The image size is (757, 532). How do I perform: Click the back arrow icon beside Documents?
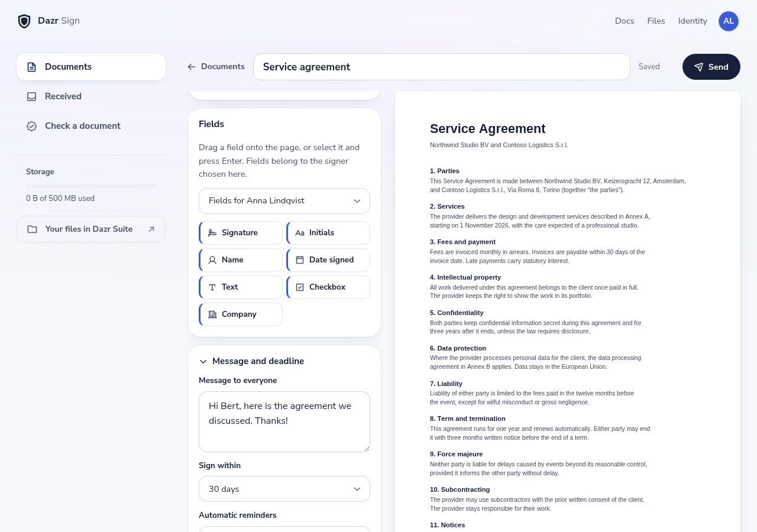coord(192,67)
